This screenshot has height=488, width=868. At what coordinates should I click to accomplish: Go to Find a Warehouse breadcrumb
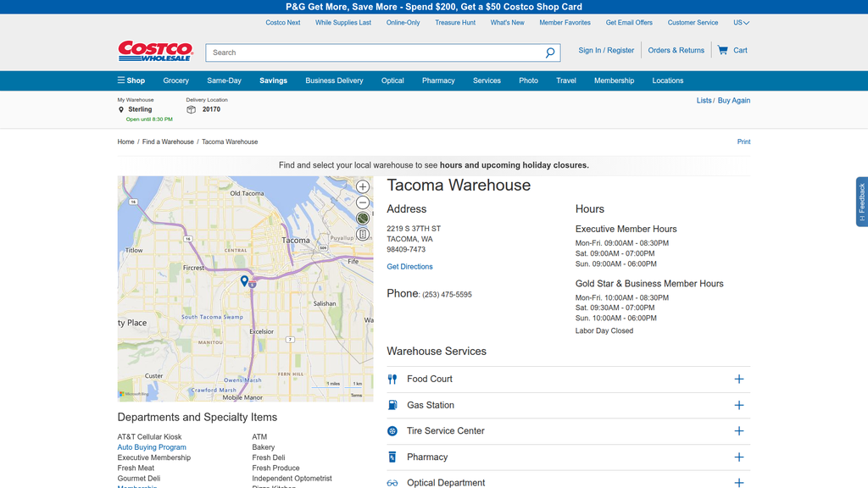pyautogui.click(x=168, y=141)
